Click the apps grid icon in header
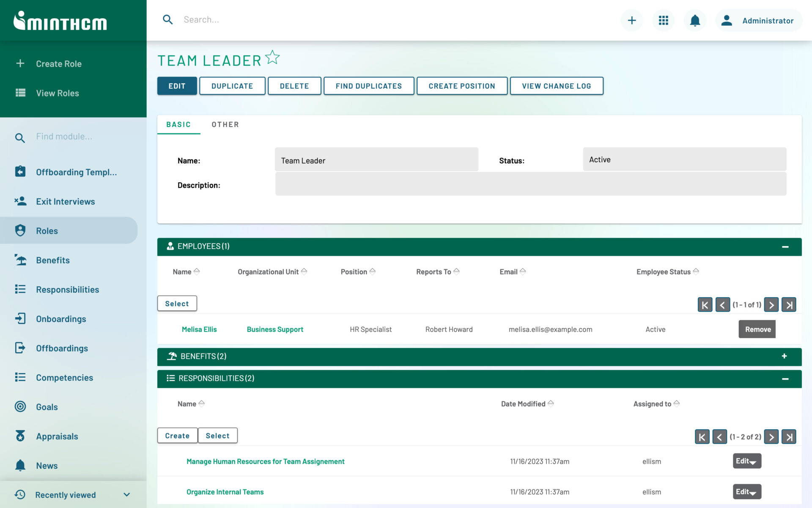Image resolution: width=812 pixels, height=508 pixels. tap(663, 20)
